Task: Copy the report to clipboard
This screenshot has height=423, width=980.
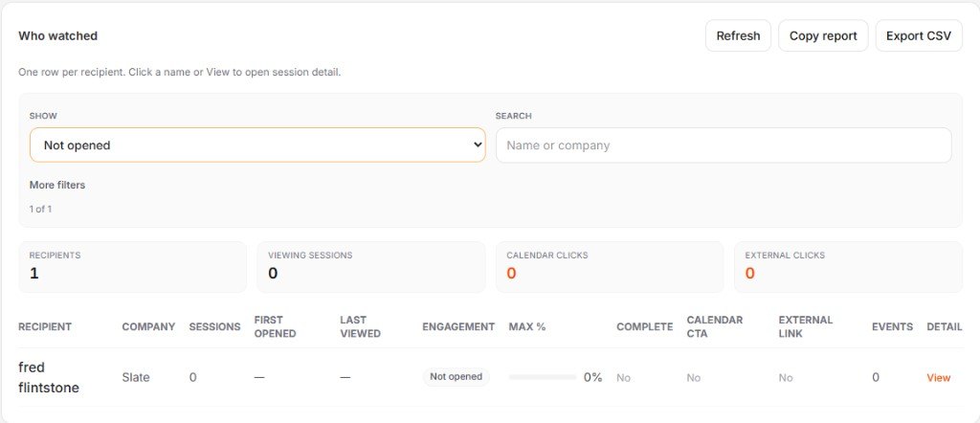Action: click(823, 35)
